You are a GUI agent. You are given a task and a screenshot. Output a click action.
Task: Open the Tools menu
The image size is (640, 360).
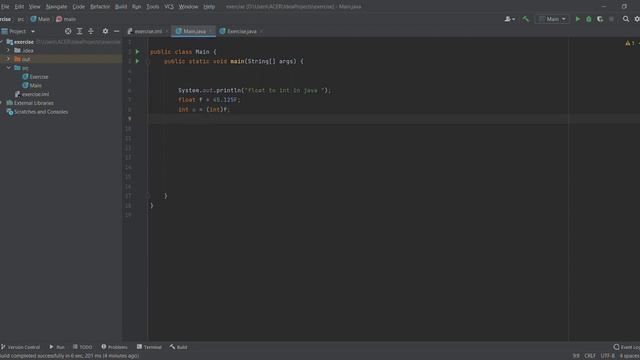[153, 7]
